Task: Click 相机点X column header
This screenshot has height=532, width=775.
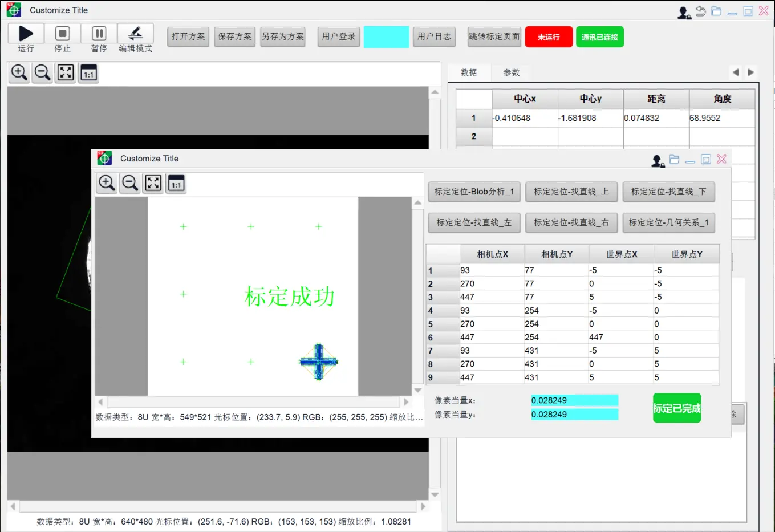Action: 492,254
